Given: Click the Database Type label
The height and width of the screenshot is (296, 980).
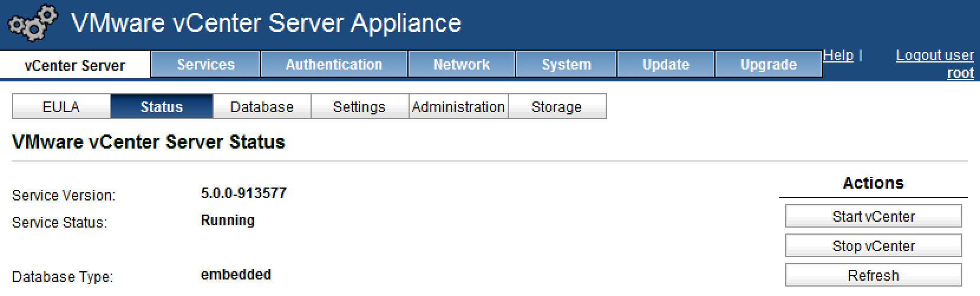Looking at the screenshot, I should point(63,277).
